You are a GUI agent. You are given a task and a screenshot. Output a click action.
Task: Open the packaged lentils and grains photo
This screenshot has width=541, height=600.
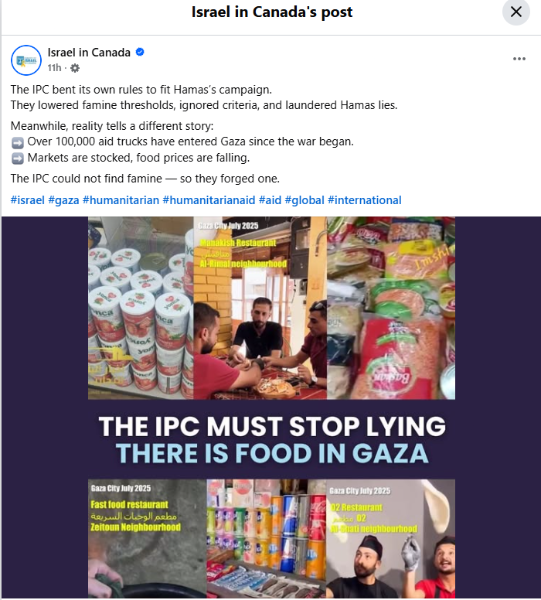[391, 308]
